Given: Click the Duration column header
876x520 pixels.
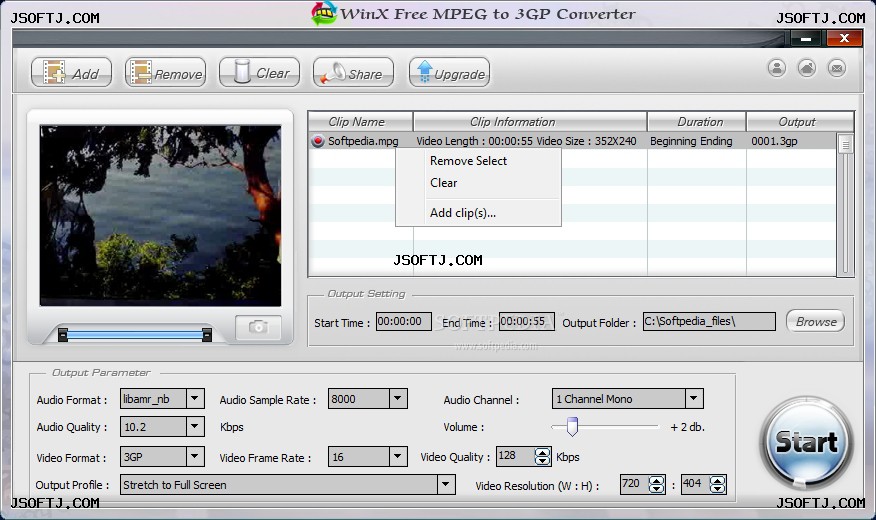Looking at the screenshot, I should [697, 122].
